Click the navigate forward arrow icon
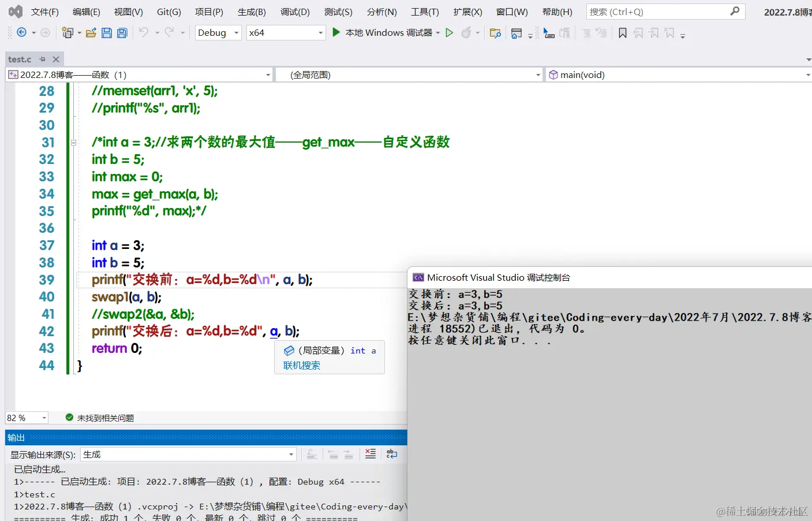 46,32
